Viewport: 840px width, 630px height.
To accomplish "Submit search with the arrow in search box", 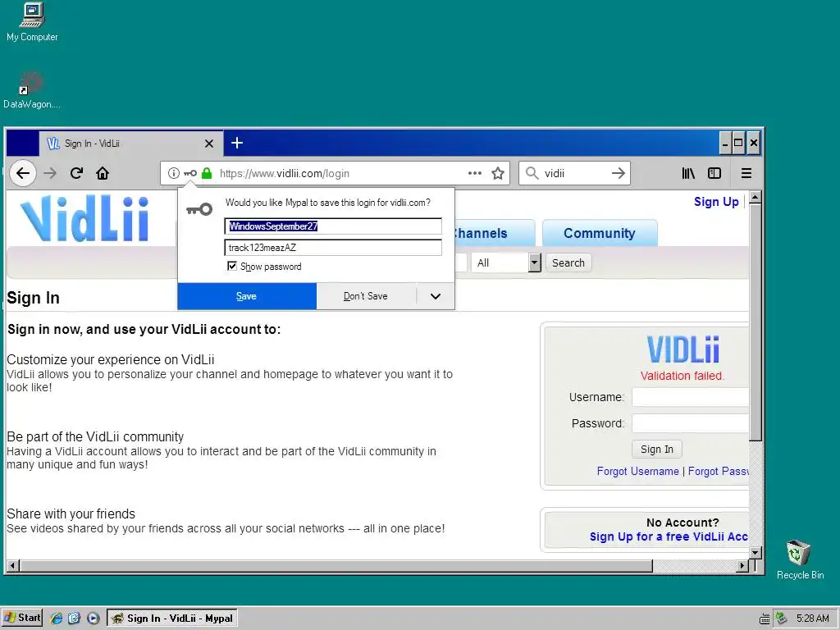I will point(619,173).
